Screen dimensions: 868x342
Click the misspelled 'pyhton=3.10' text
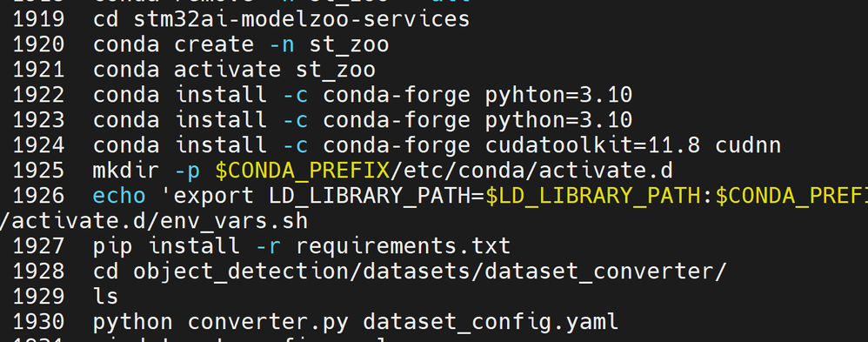tap(558, 96)
